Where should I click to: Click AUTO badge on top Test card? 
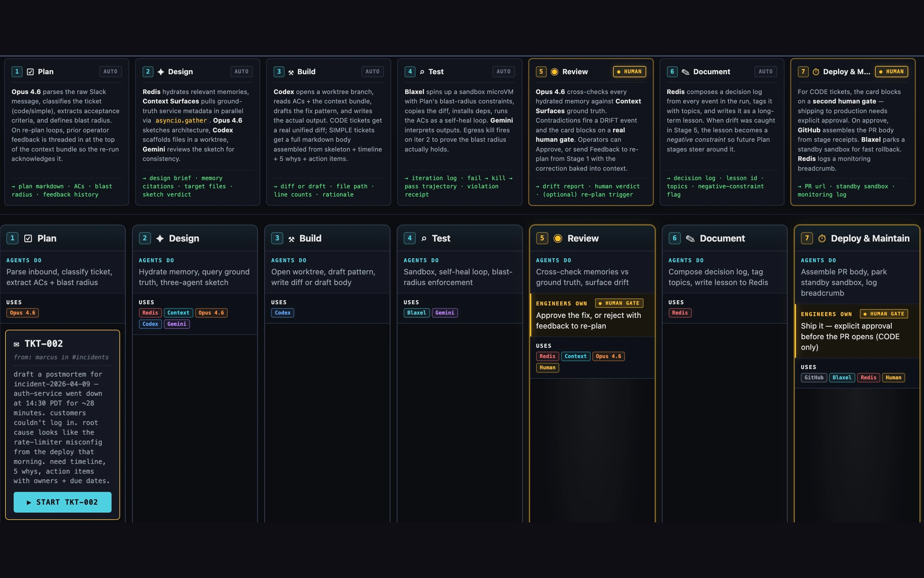pos(503,71)
